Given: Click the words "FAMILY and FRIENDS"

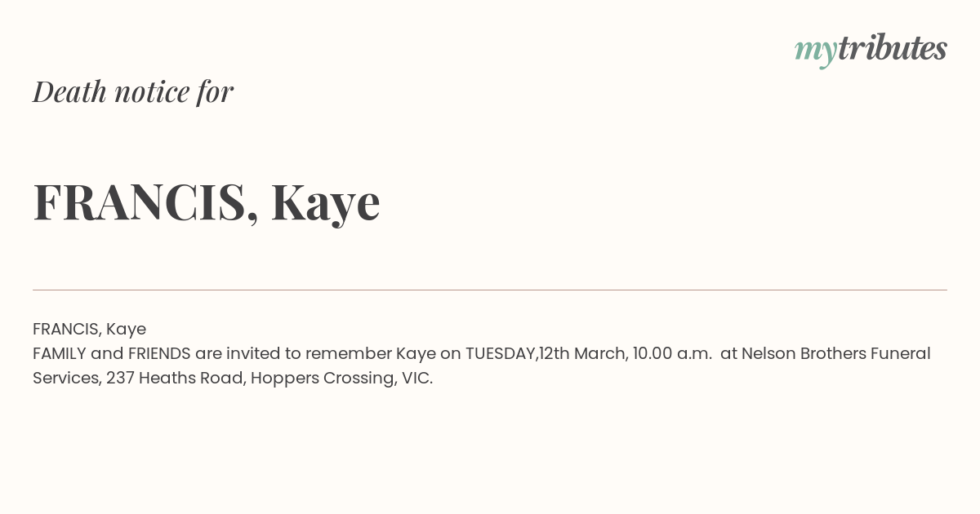Looking at the screenshot, I should (112, 353).
